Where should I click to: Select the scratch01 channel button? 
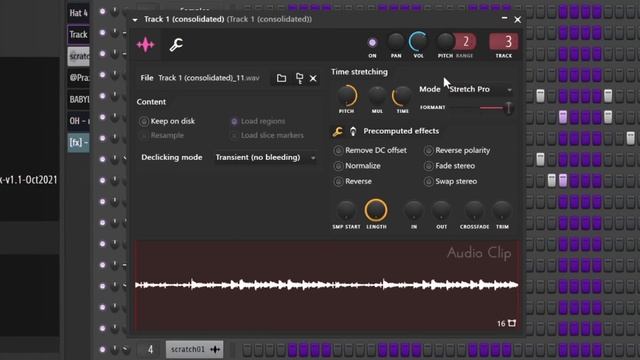tap(195, 349)
